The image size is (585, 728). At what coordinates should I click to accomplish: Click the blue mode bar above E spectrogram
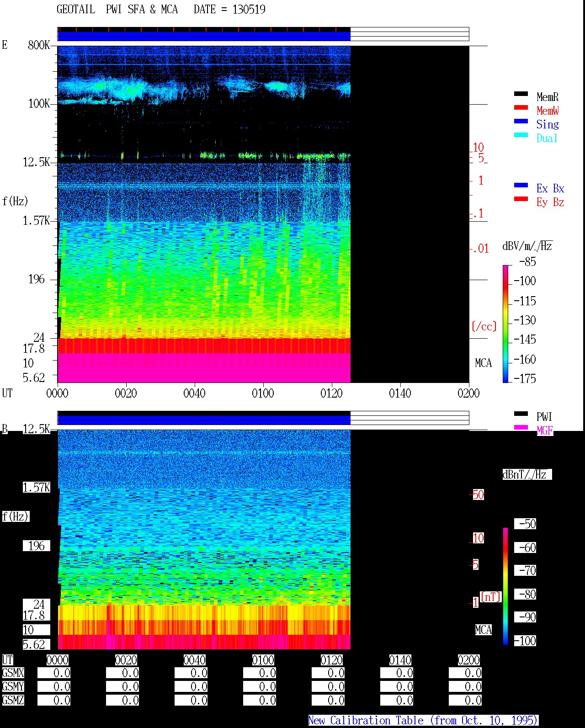[204, 36]
